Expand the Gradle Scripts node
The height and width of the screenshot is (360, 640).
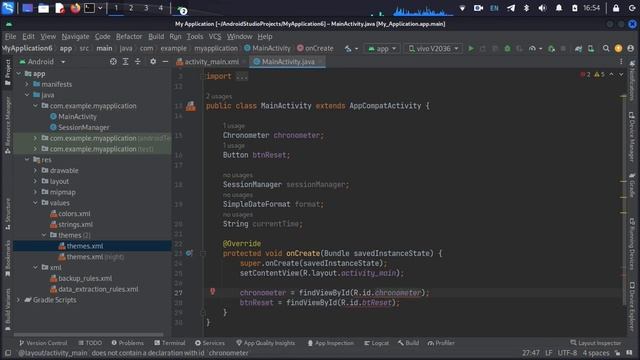(19, 300)
